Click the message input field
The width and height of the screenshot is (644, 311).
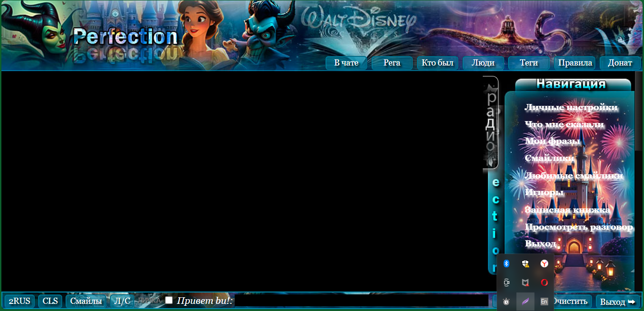click(x=361, y=301)
